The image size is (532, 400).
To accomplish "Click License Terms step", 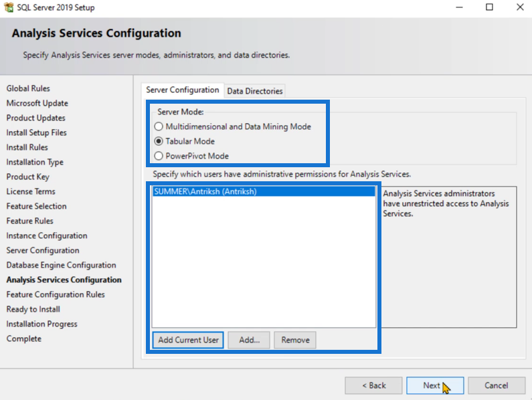I will [31, 191].
